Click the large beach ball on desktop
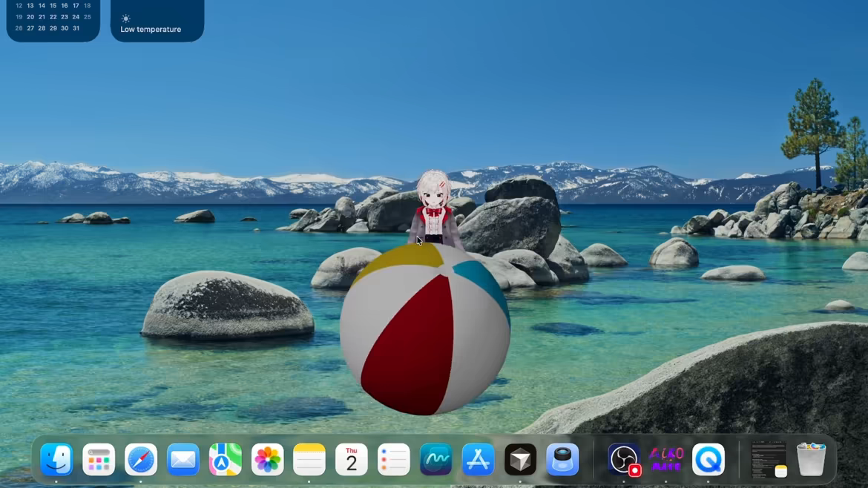Viewport: 868px width, 488px height. coord(424,329)
